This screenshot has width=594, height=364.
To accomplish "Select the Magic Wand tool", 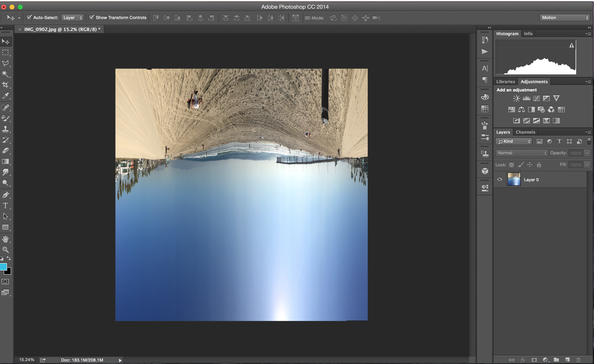I will click(x=5, y=74).
